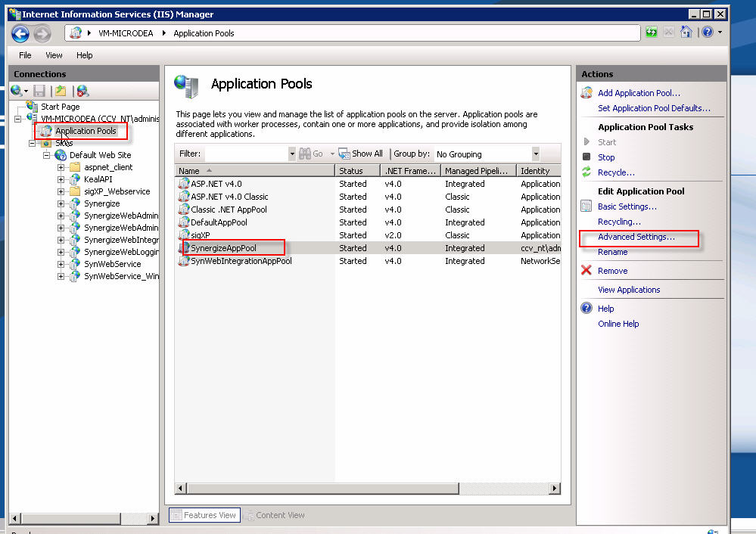The height and width of the screenshot is (534, 756).
Task: Select Classic .NET AppPool row
Action: pos(369,210)
